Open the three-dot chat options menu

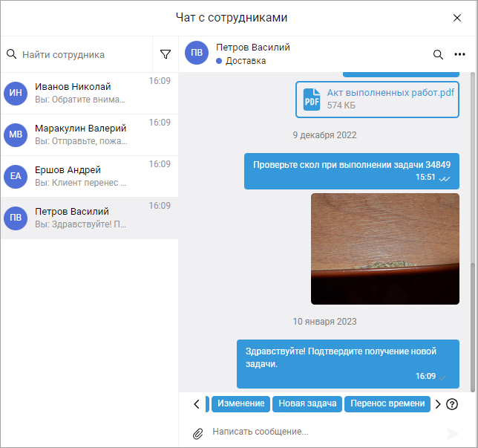[459, 54]
